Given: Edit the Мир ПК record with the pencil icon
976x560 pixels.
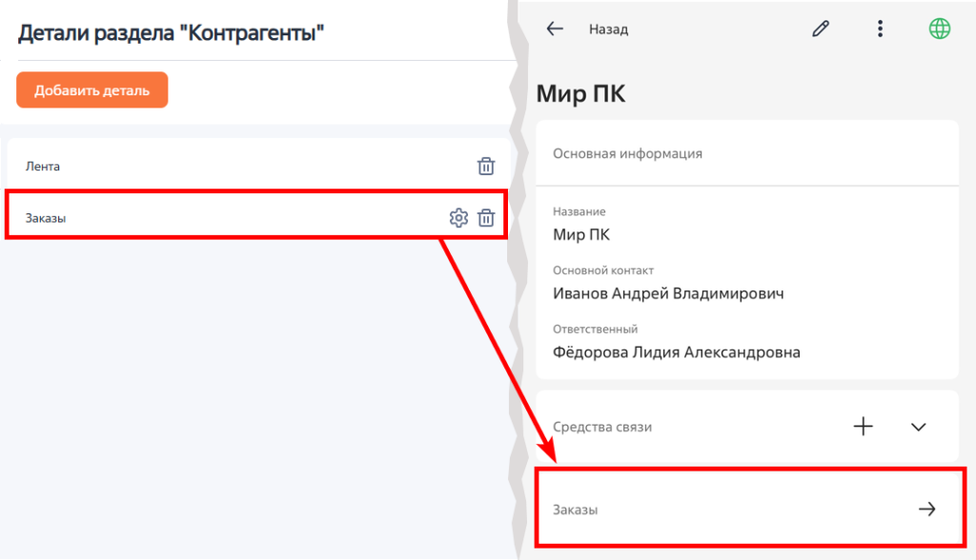Looking at the screenshot, I should (x=821, y=29).
